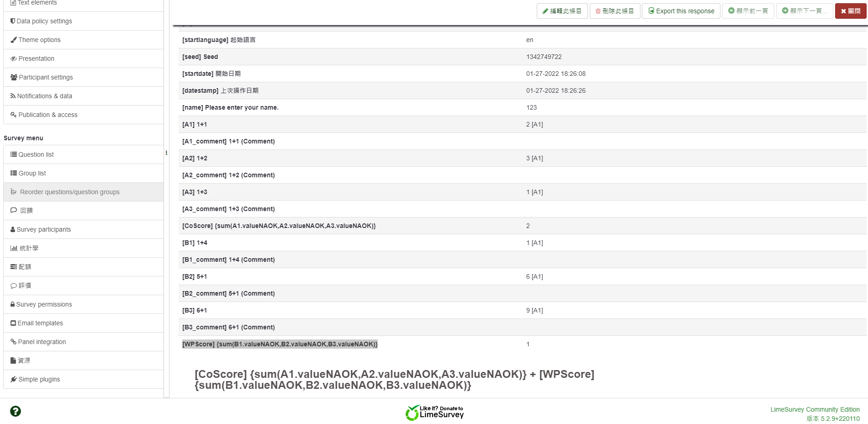Screen dimensions: 868x424
Task: Click the seed value 1342749722
Action: tap(544, 57)
